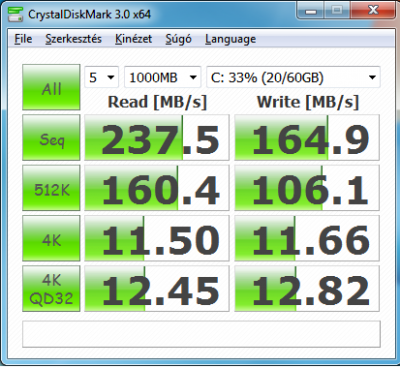Click the 4K read result 11.50
400x368 pixels.
tap(157, 238)
